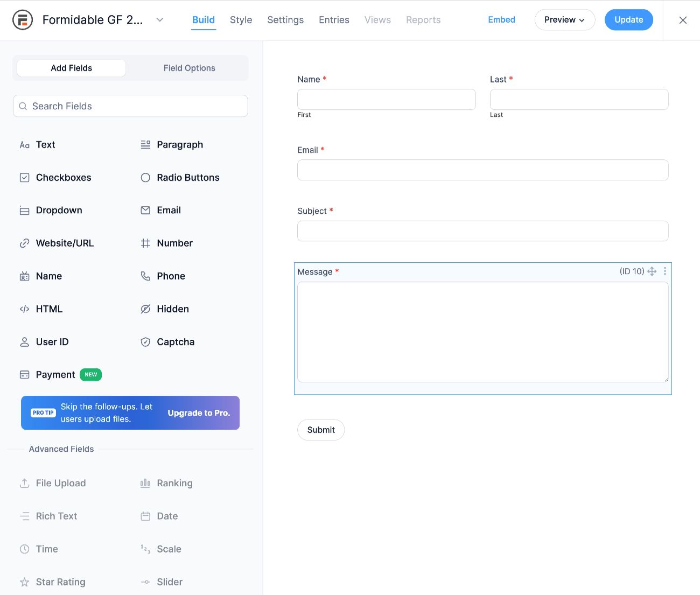The image size is (700, 595).
Task: Click the Website/URL link icon
Action: pos(25,243)
